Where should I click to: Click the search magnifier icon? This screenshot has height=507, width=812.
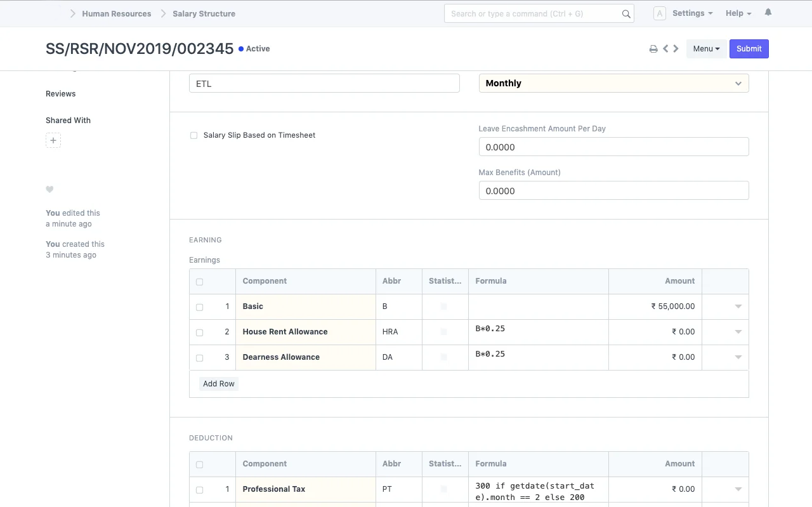click(625, 13)
